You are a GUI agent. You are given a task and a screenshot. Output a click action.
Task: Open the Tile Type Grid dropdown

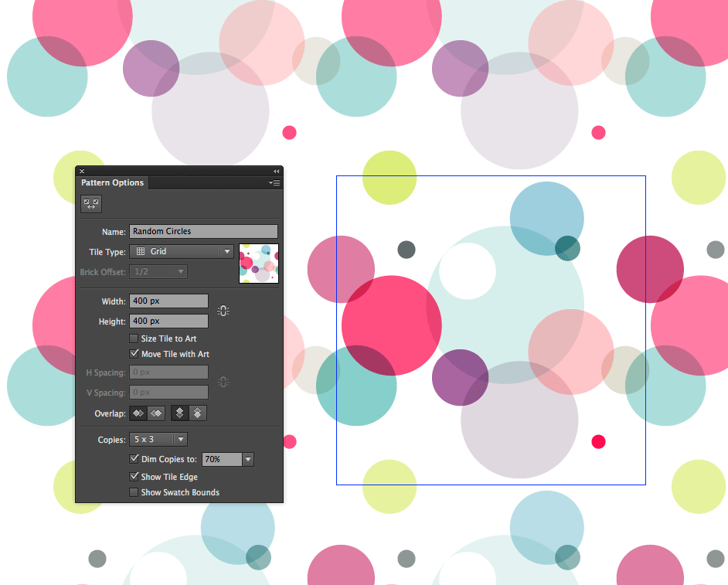pos(182,251)
